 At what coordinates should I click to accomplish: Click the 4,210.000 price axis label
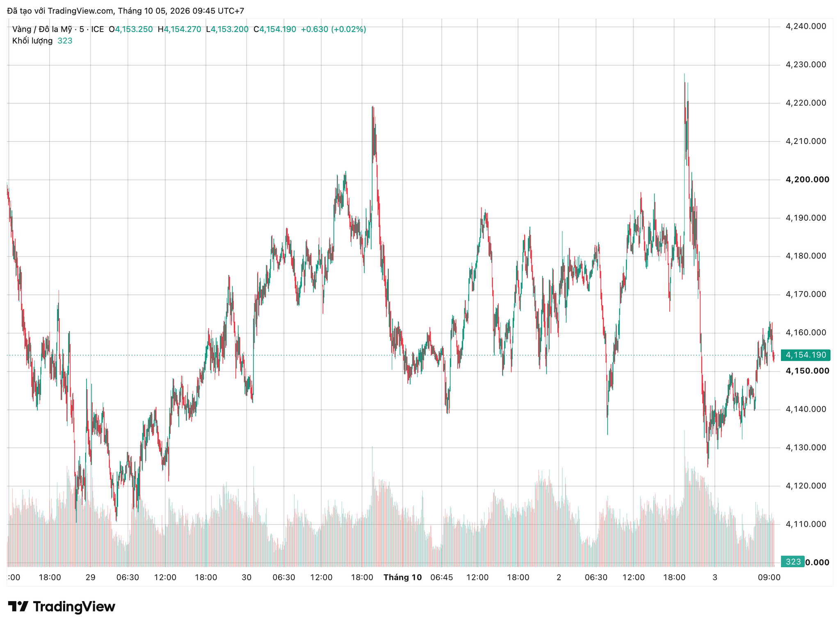pos(806,141)
